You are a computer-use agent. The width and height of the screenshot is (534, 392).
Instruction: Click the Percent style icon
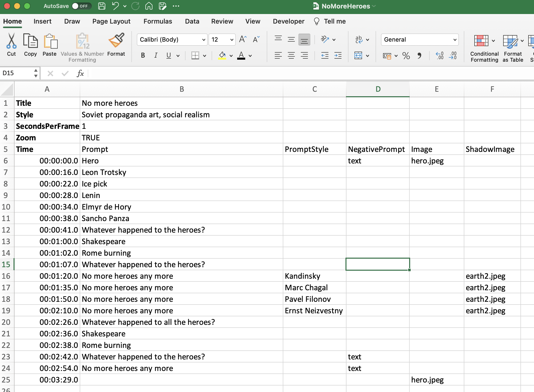coord(406,55)
